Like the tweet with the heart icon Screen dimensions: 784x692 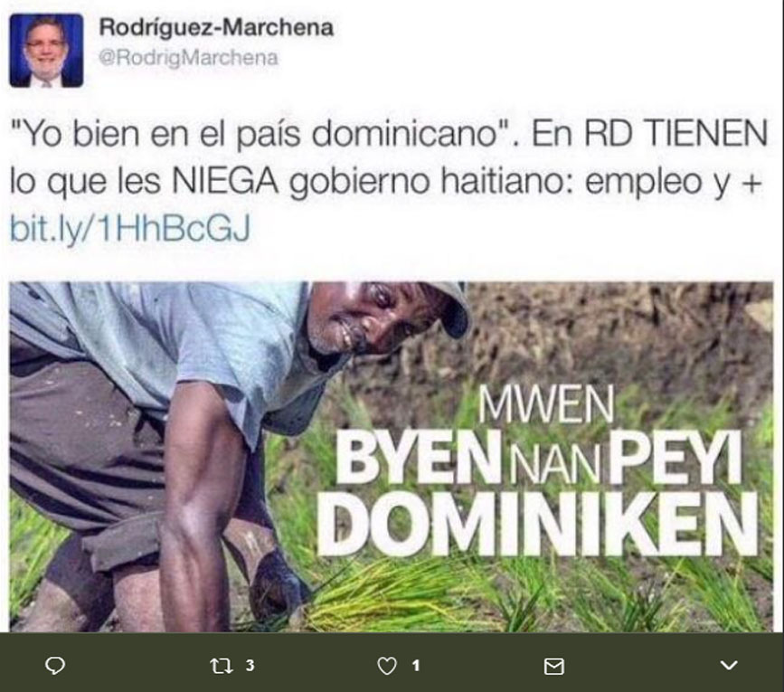(x=386, y=666)
